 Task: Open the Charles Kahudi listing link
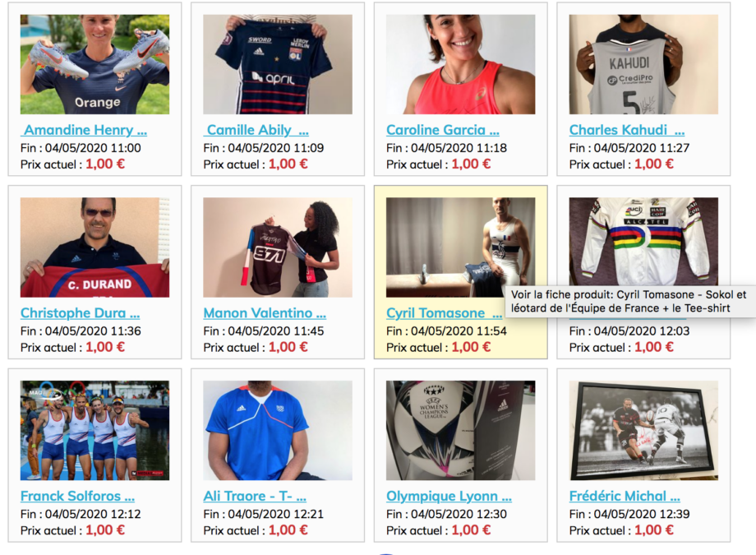click(627, 130)
